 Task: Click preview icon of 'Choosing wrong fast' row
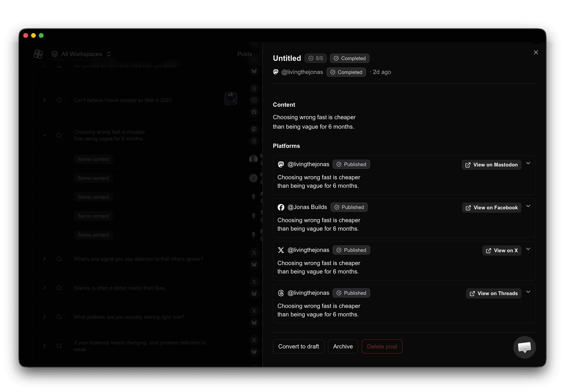pyautogui.click(x=59, y=135)
